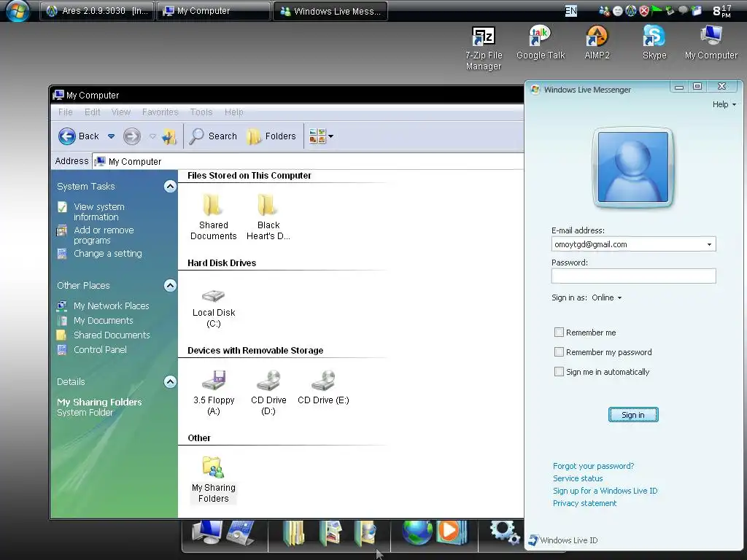Click the green flag tray icon
This screenshot has height=560, width=747.
tap(657, 10)
